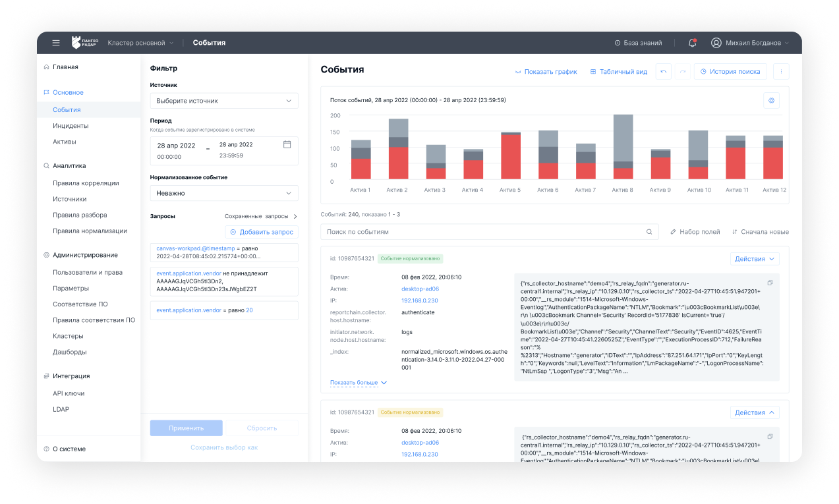Expand Действия dropdown for first event
Screen dimensions: 839x504
pyautogui.click(x=755, y=259)
